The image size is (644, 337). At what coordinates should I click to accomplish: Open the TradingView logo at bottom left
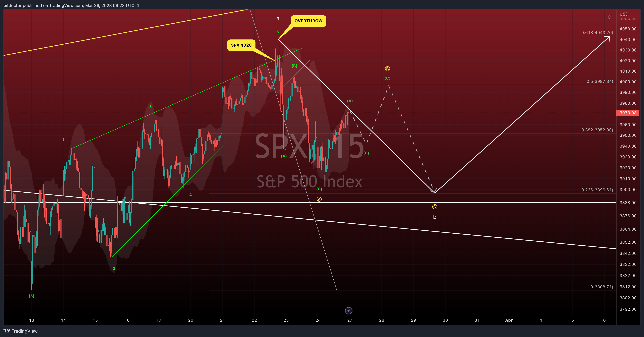[21, 331]
